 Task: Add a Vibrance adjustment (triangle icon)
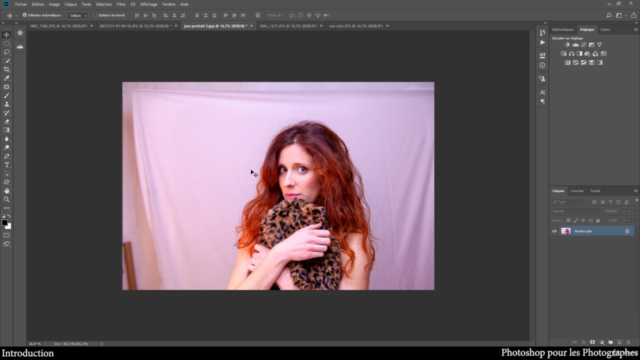(x=600, y=45)
